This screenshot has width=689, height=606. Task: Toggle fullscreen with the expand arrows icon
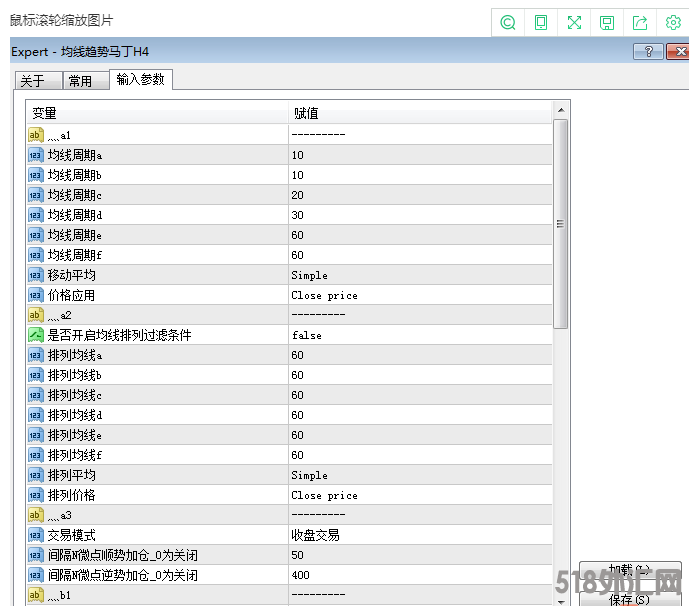[574, 22]
